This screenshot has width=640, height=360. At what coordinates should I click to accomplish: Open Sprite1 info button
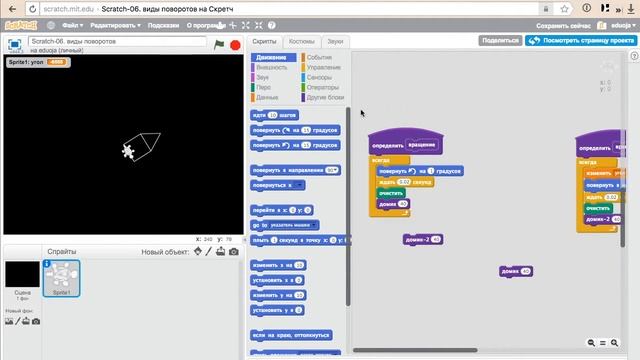(x=47, y=264)
